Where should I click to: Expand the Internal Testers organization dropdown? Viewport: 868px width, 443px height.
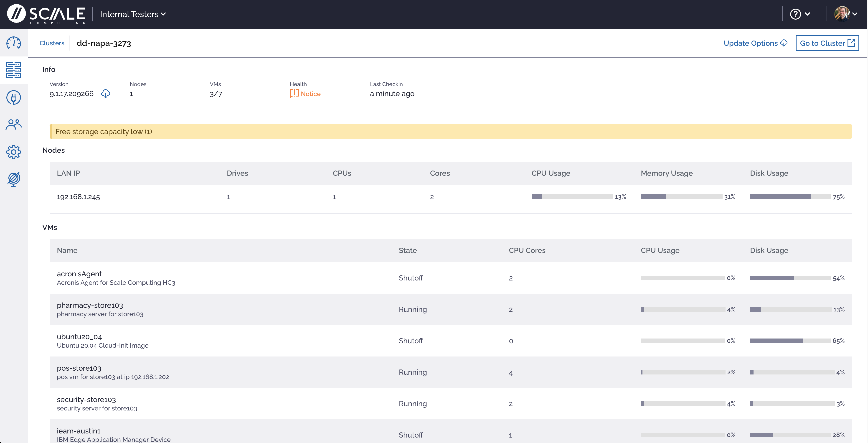click(x=133, y=14)
